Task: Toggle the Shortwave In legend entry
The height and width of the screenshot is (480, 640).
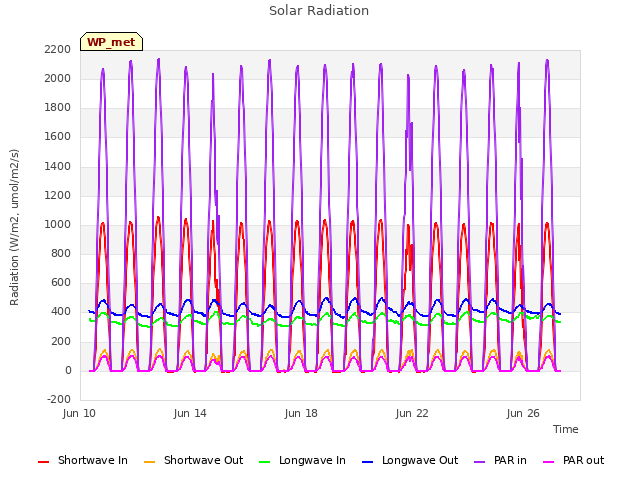Action: pyautogui.click(x=83, y=460)
